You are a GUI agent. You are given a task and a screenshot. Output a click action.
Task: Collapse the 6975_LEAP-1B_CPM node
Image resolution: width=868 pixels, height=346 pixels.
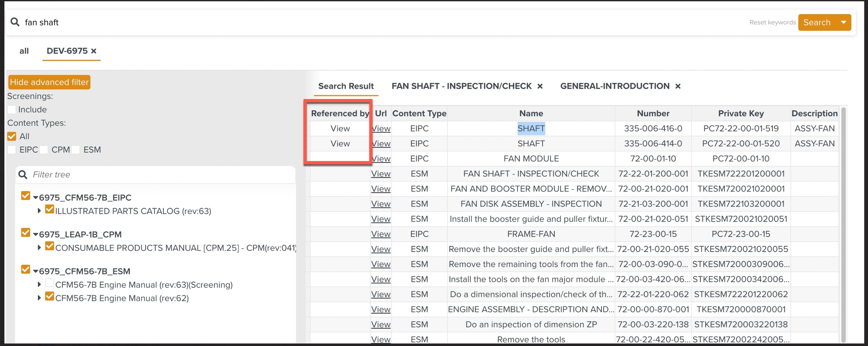pos(35,235)
